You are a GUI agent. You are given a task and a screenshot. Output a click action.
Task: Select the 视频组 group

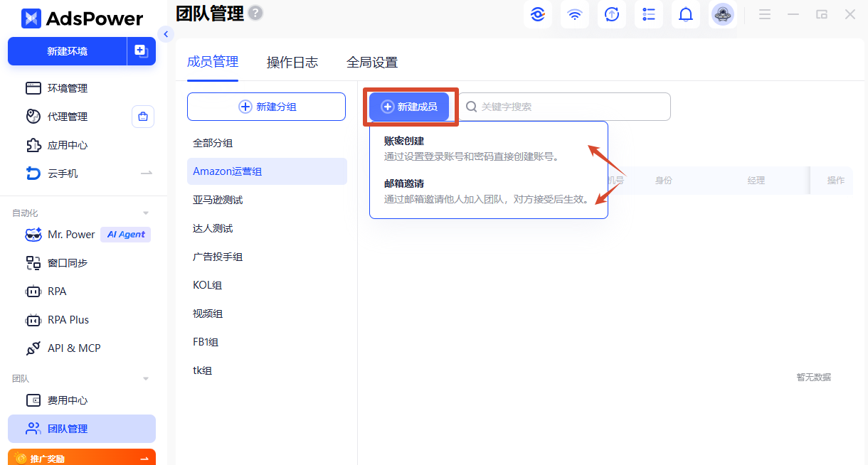coord(267,314)
